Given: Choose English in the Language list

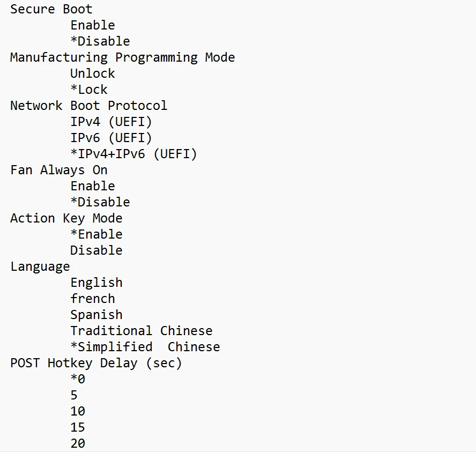Looking at the screenshot, I should (96, 283).
